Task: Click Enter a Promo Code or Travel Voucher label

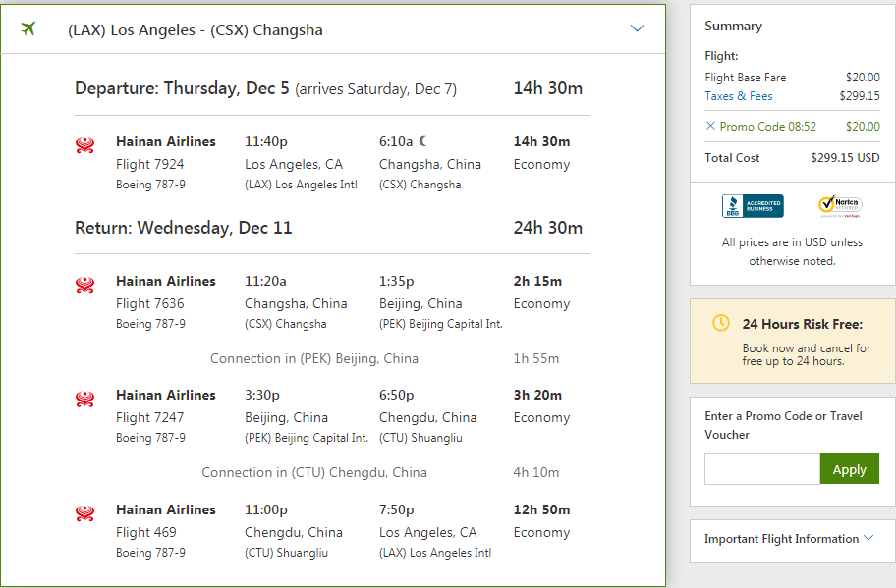Action: click(783, 425)
